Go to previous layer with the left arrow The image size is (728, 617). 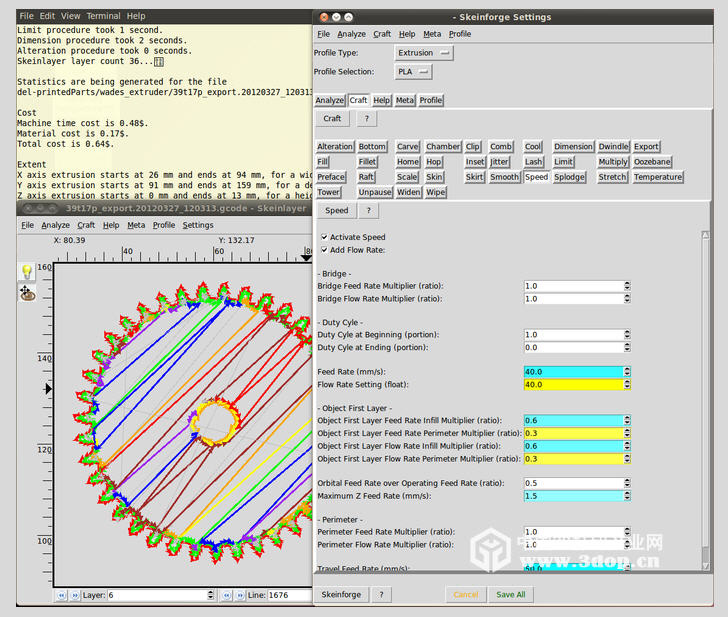pyautogui.click(x=61, y=595)
